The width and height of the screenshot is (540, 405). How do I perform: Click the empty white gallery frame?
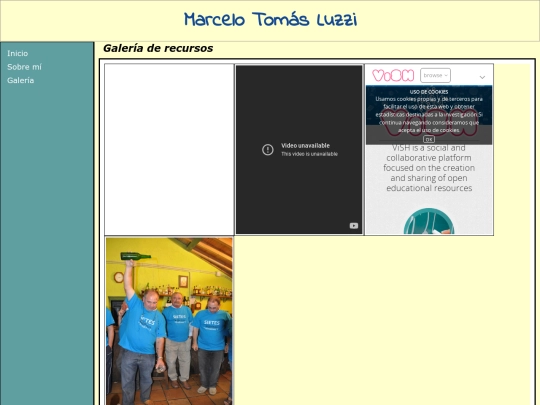(x=169, y=149)
